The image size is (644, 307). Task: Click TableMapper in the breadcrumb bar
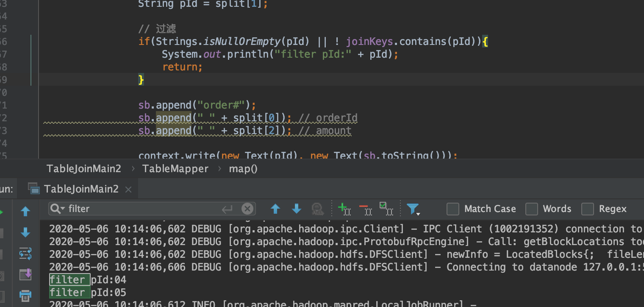click(175, 169)
